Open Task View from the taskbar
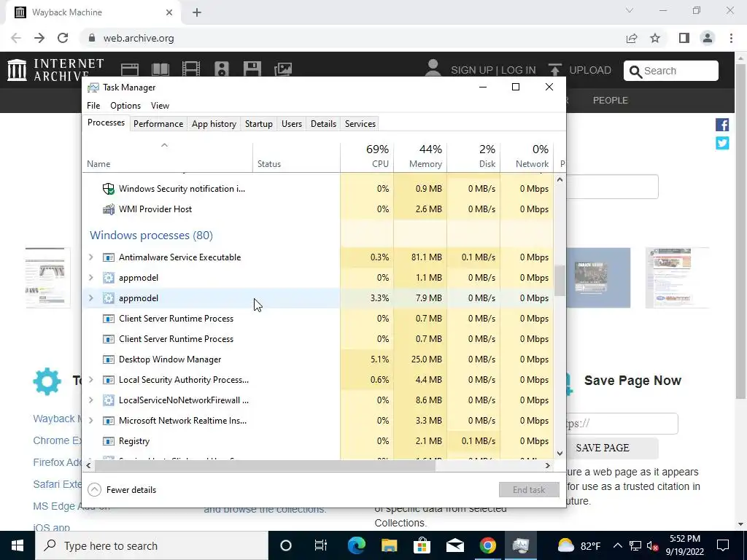 point(321,545)
